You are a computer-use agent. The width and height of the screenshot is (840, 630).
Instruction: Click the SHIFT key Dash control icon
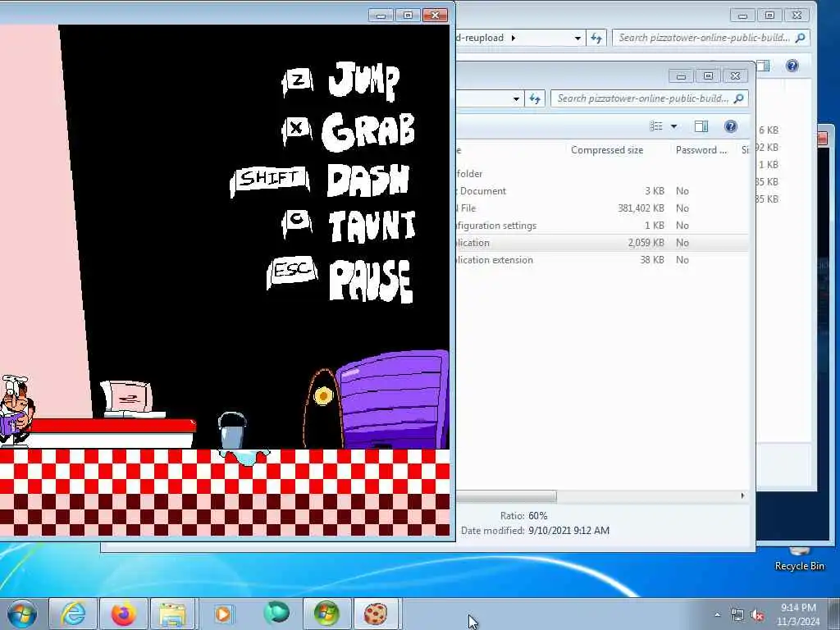tap(269, 180)
